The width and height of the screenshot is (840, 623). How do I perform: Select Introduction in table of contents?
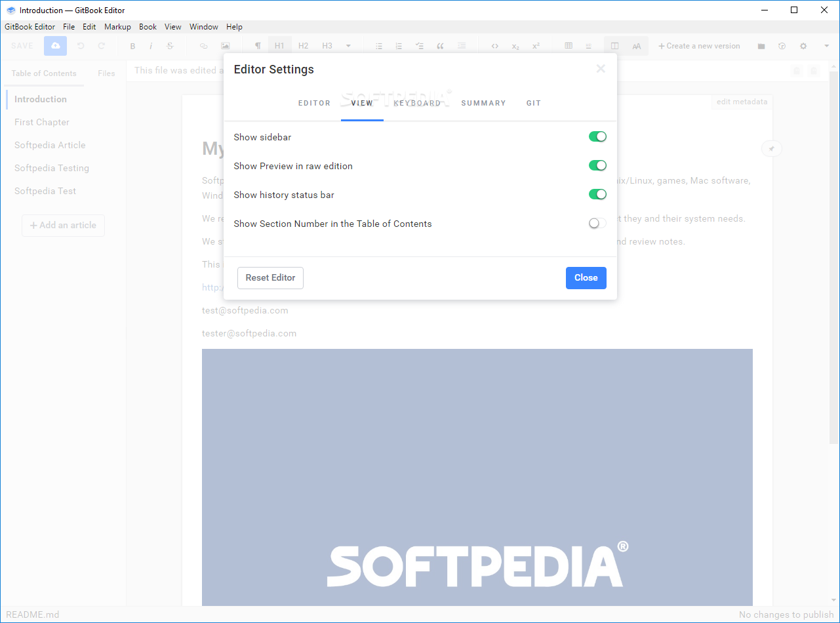click(x=41, y=99)
